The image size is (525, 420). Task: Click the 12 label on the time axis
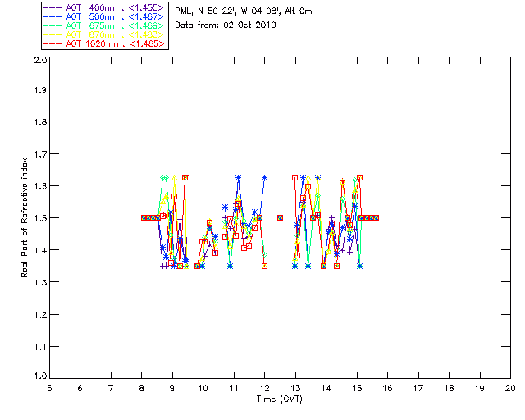click(x=264, y=388)
